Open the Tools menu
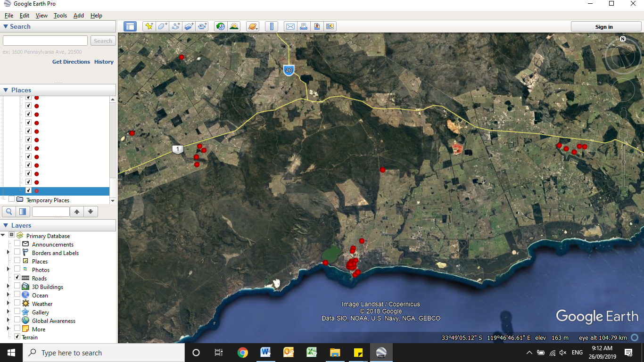 pos(60,16)
